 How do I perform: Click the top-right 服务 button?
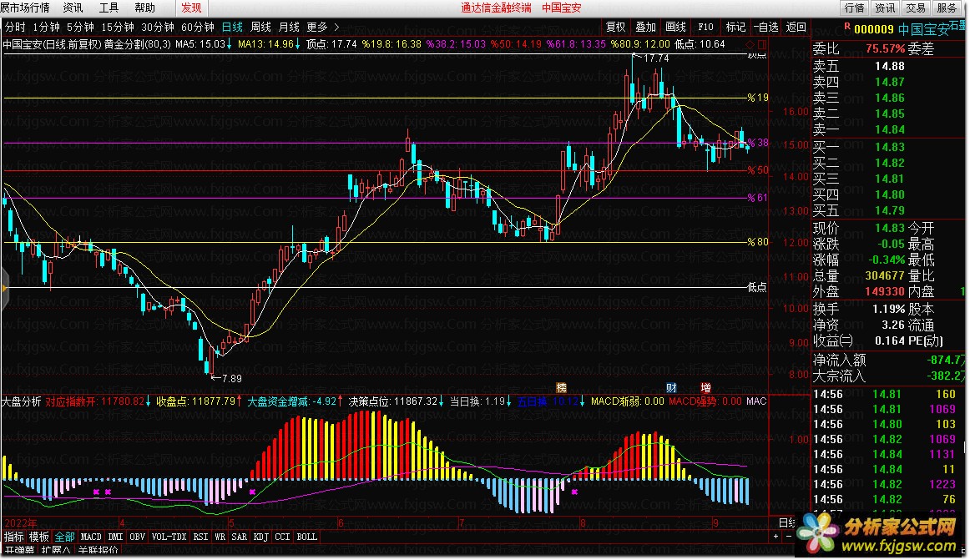point(947,8)
